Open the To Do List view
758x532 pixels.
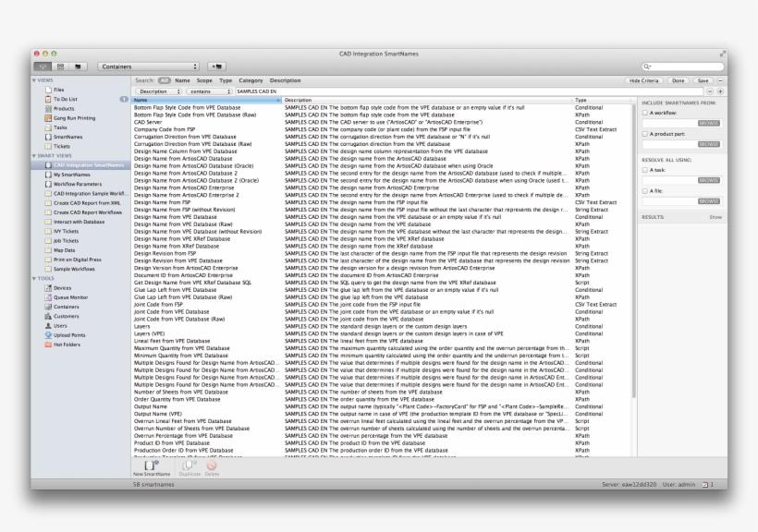(x=66, y=99)
